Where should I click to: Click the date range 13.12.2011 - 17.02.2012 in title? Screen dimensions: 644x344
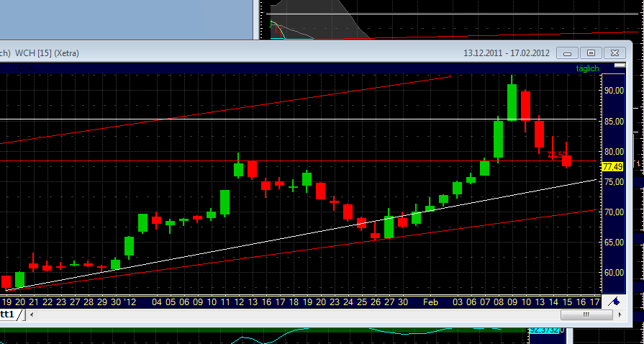(507, 53)
